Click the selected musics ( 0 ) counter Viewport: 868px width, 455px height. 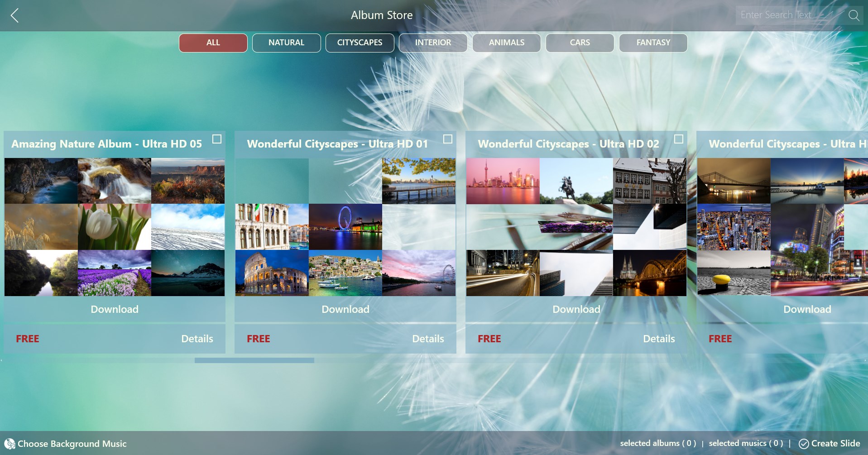[x=746, y=444]
